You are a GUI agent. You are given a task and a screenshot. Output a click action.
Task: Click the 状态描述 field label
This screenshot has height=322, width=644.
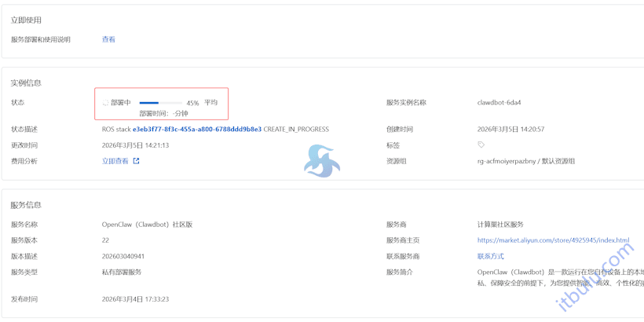click(x=24, y=129)
